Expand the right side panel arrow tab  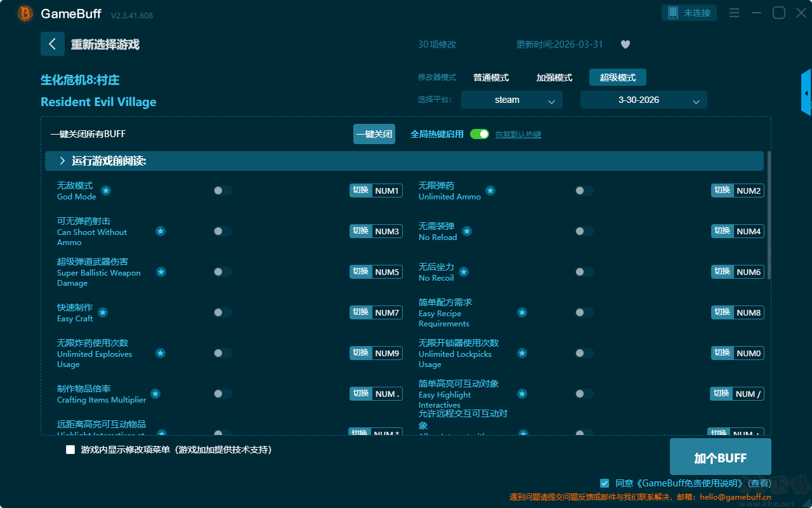pos(806,93)
